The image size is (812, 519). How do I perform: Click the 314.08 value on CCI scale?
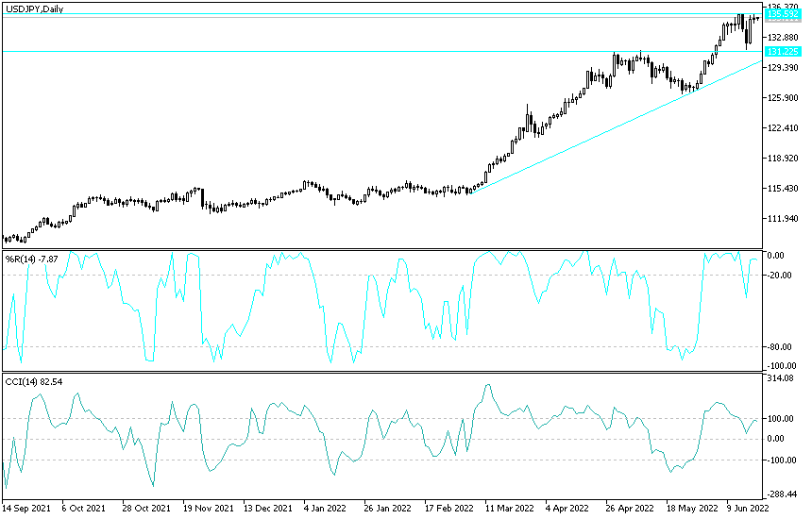pyautogui.click(x=781, y=378)
